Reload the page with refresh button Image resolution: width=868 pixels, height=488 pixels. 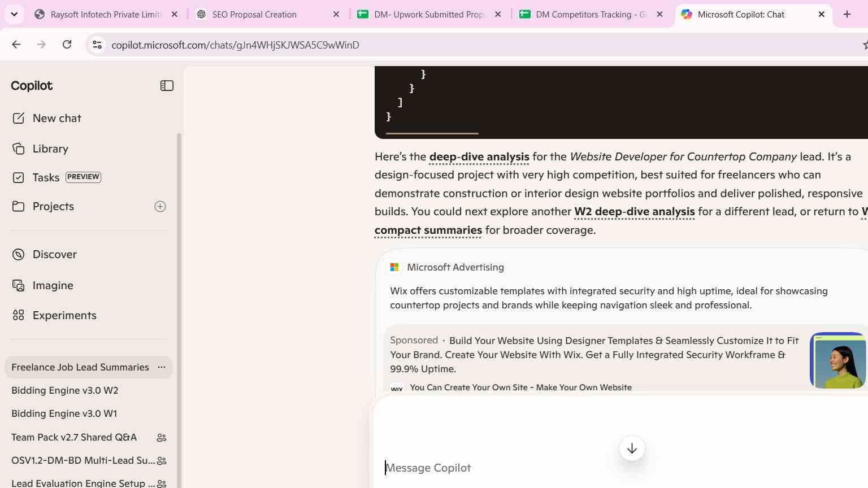coord(67,45)
